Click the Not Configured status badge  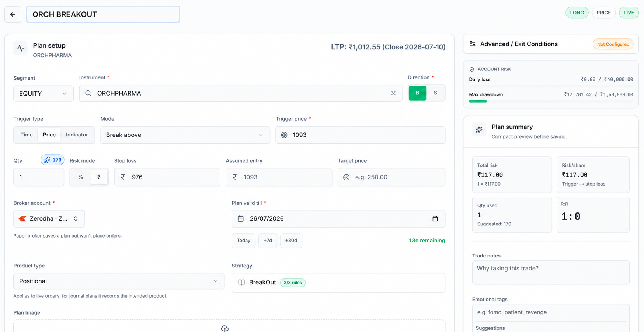(613, 44)
